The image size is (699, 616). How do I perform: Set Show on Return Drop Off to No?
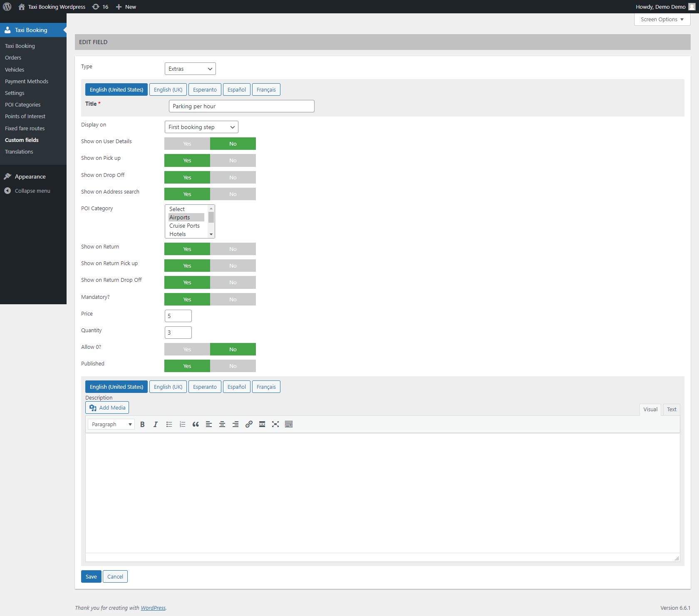233,282
